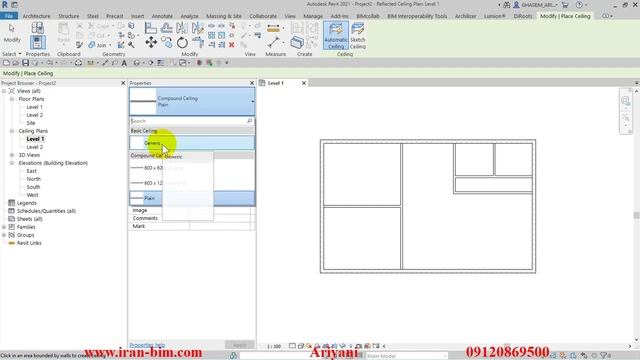
Task: Click the type selector Search field
Action: click(192, 121)
